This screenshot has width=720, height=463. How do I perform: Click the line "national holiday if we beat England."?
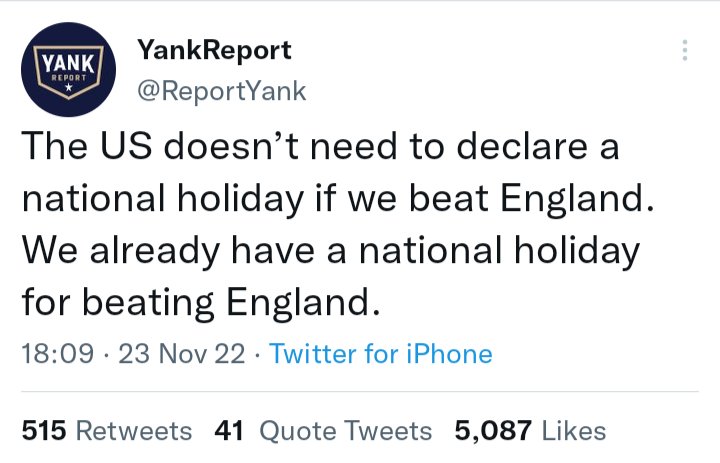click(336, 198)
